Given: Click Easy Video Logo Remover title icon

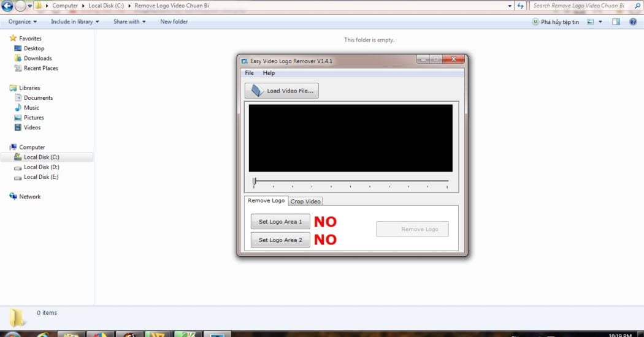Looking at the screenshot, I should pyautogui.click(x=244, y=61).
